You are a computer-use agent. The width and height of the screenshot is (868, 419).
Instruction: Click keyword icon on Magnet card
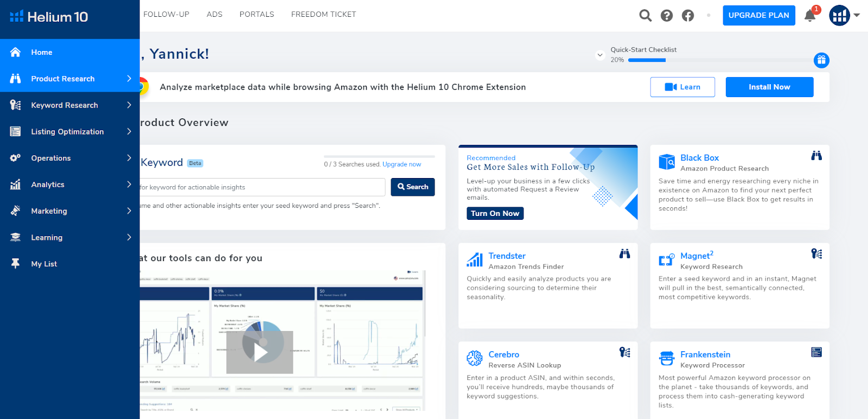click(816, 253)
